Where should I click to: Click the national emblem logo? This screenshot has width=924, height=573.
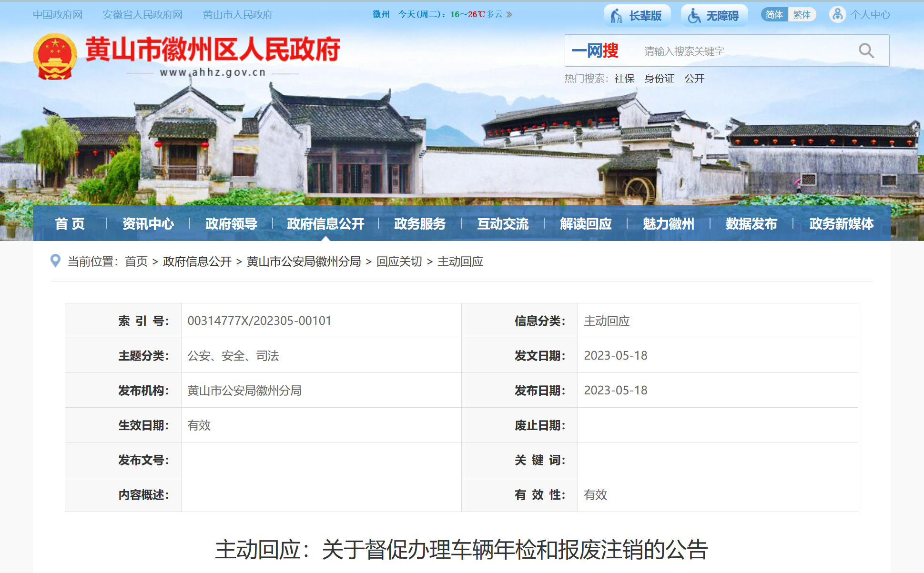tap(55, 56)
